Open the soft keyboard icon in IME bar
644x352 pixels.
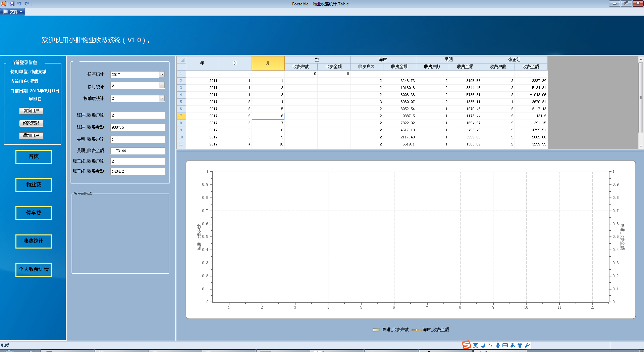tap(505, 345)
